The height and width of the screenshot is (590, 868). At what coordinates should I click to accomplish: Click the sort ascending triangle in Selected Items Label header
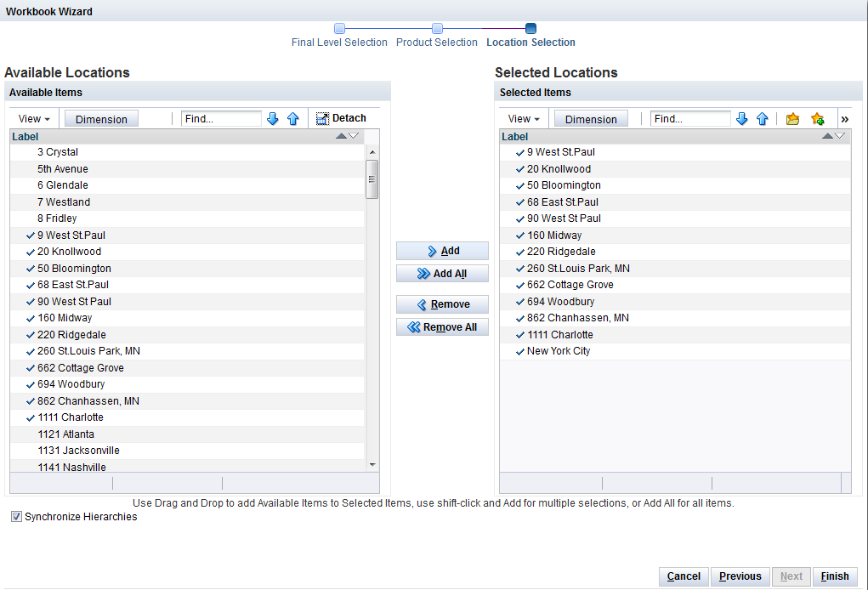(827, 136)
